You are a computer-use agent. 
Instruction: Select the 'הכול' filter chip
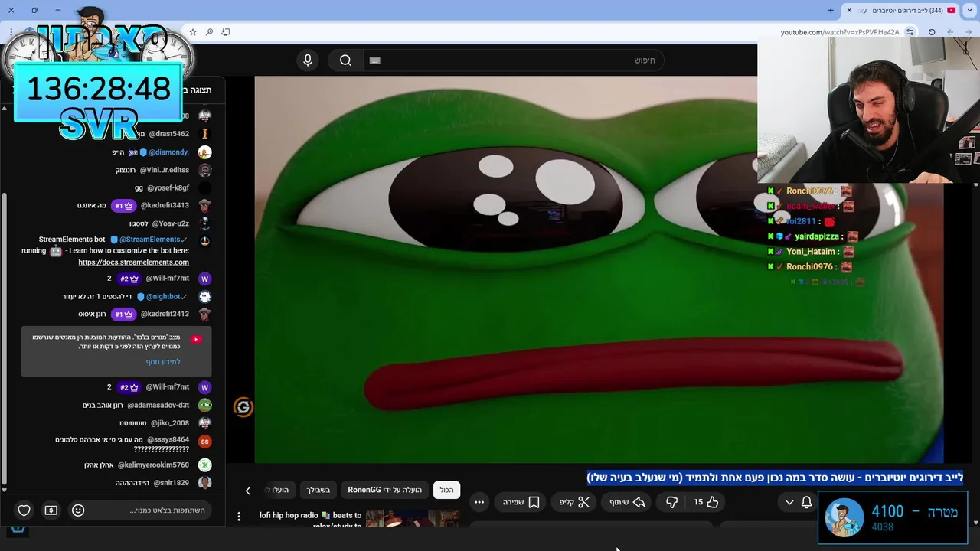pos(446,490)
